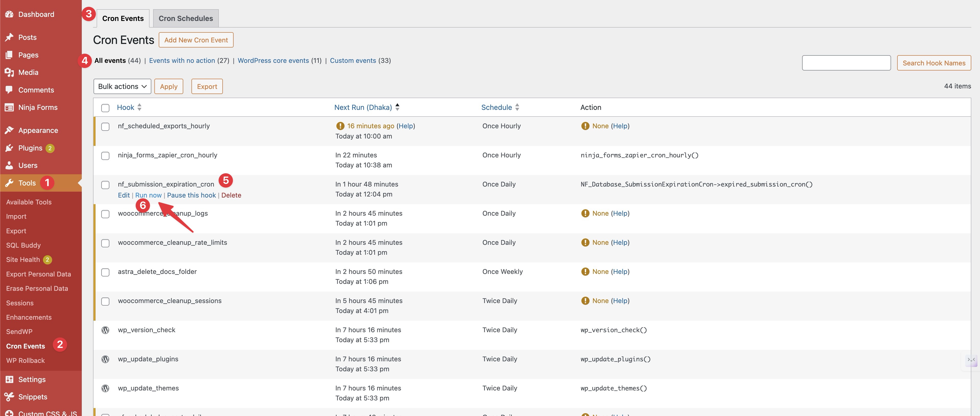Viewport: 980px width, 416px height.
Task: Click the Users person icon
Action: (x=9, y=165)
